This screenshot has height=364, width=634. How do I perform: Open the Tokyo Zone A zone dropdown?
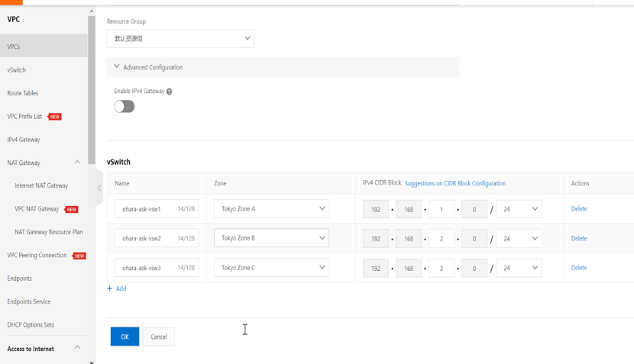pyautogui.click(x=271, y=209)
